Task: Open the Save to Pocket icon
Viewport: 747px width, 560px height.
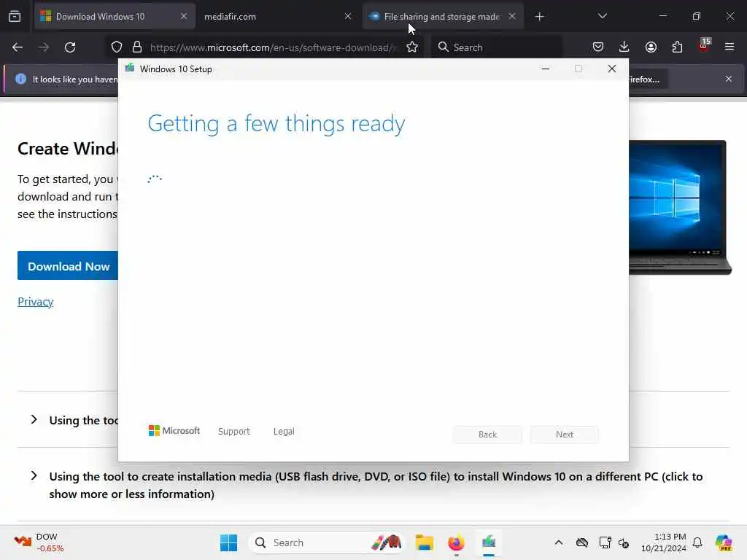Action: [598, 47]
